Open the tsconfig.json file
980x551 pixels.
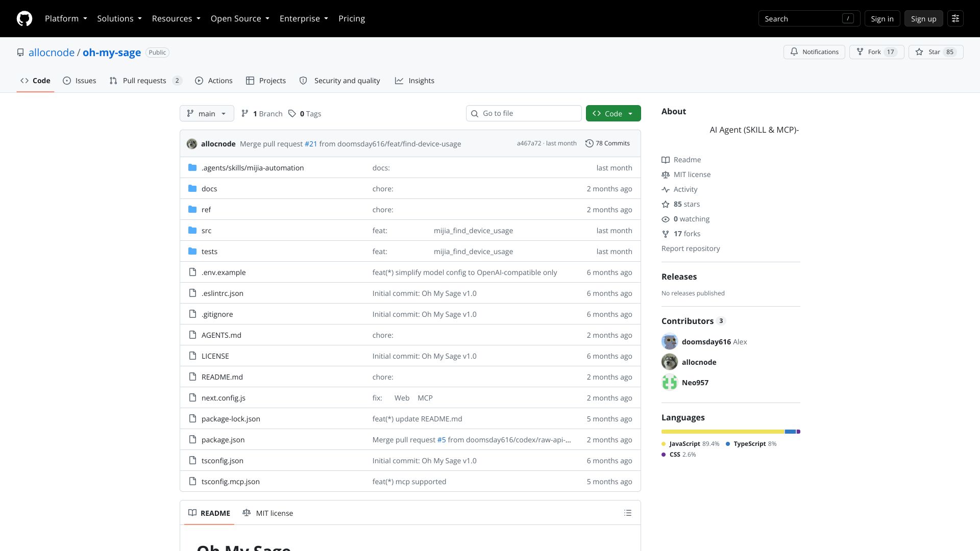point(222,461)
